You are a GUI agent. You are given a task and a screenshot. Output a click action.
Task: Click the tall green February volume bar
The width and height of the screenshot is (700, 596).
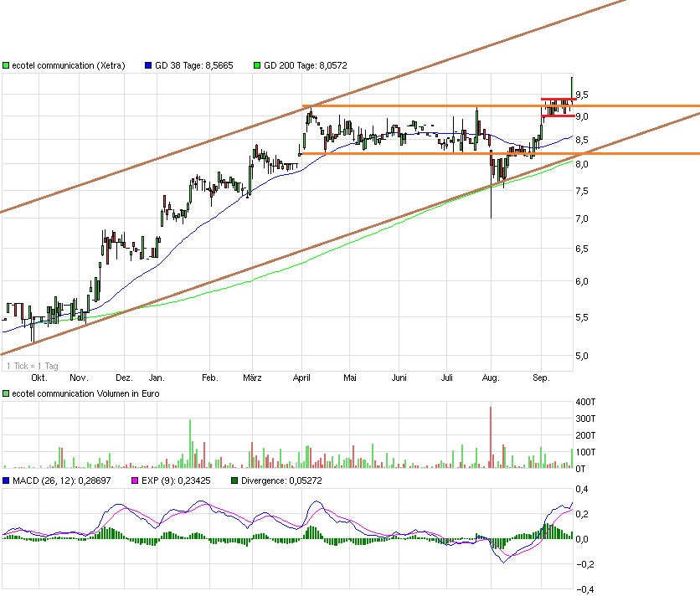tap(190, 444)
